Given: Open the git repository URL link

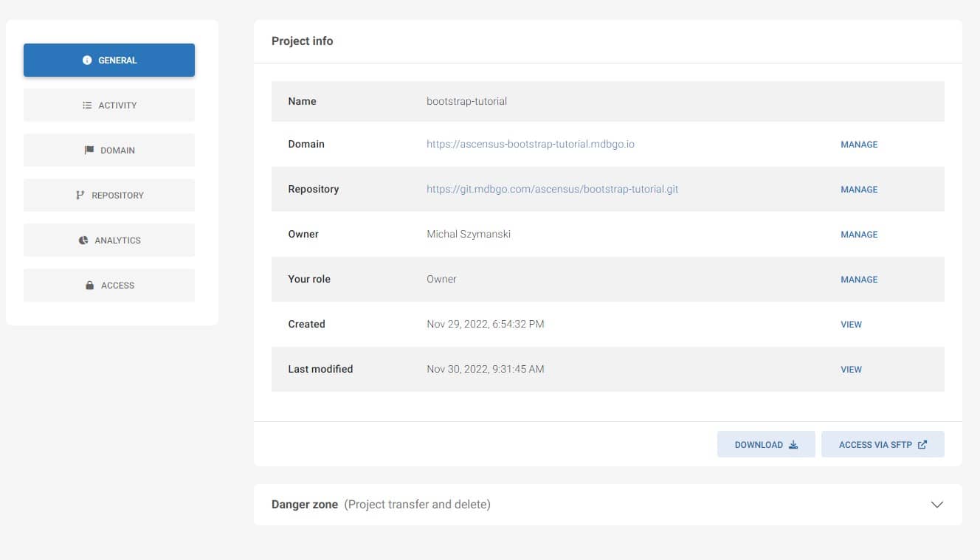Looking at the screenshot, I should 552,190.
